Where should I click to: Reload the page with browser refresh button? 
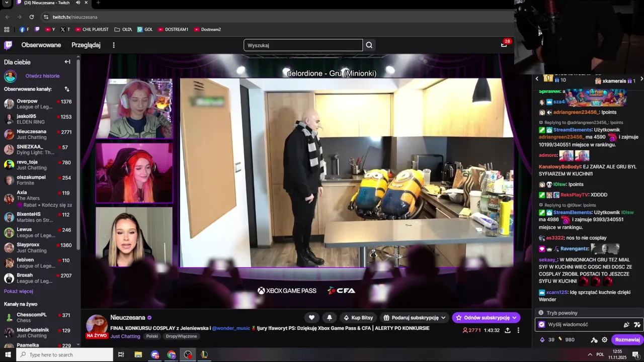(32, 17)
